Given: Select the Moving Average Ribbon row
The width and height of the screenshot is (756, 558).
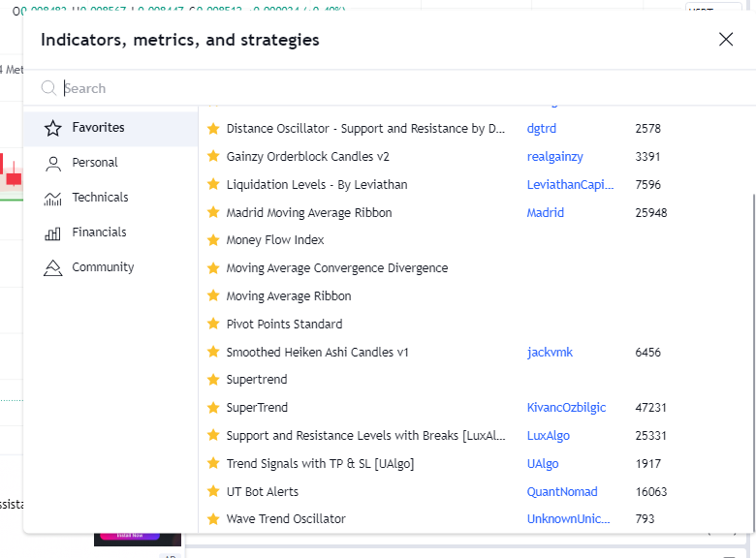Looking at the screenshot, I should (475, 295).
